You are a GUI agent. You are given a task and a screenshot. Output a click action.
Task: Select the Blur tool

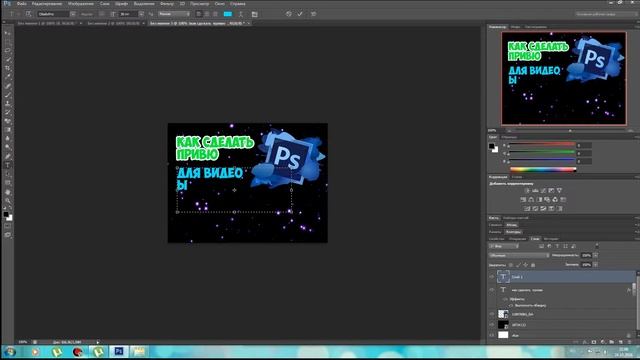click(8, 139)
